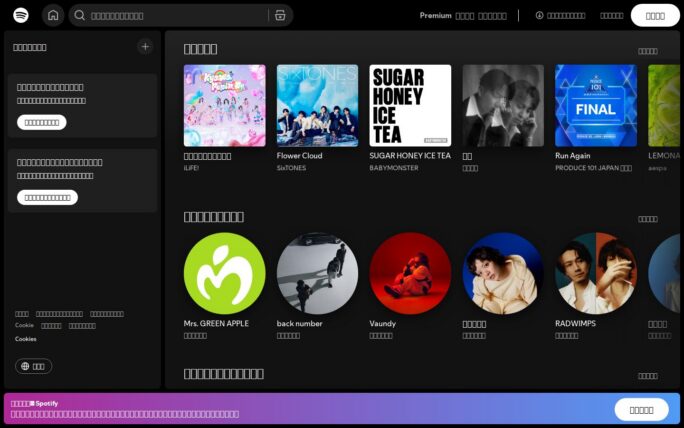Click the RADWIMPS name text
Screen dimensions: 684x428
pos(575,324)
